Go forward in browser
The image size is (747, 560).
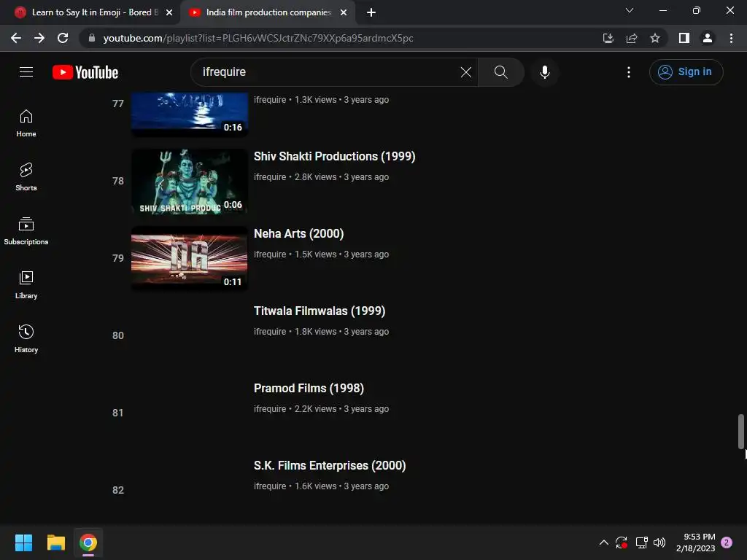pyautogui.click(x=39, y=38)
